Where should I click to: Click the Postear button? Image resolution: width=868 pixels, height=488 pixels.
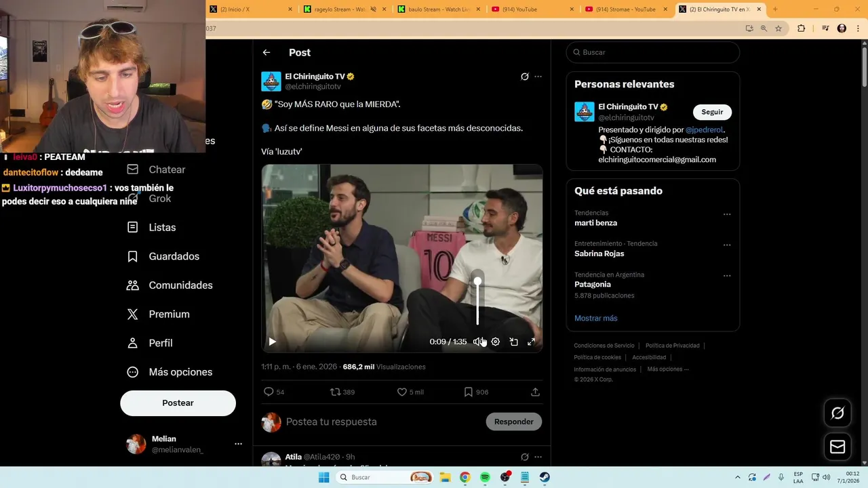[x=178, y=403]
